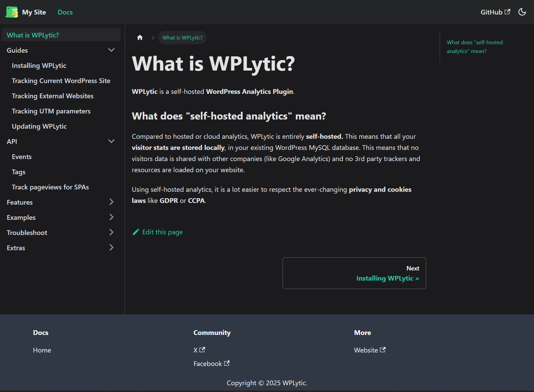Viewport: 534px width, 392px height.
Task: Expand the Examples sidebar category
Action: click(111, 217)
